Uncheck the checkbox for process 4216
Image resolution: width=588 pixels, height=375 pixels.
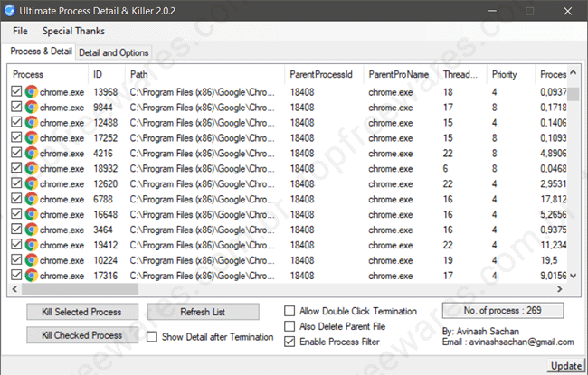(x=16, y=153)
